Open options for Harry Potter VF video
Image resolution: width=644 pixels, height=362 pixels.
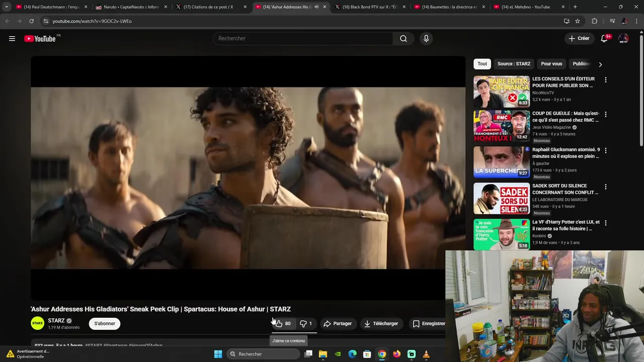[x=605, y=223]
